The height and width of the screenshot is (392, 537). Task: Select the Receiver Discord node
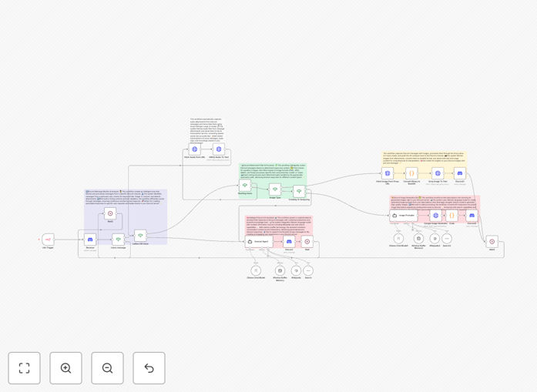click(x=90, y=240)
